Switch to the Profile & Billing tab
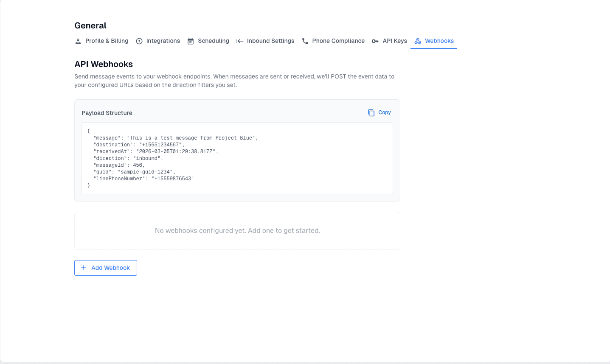This screenshot has height=364, width=610. point(107,41)
